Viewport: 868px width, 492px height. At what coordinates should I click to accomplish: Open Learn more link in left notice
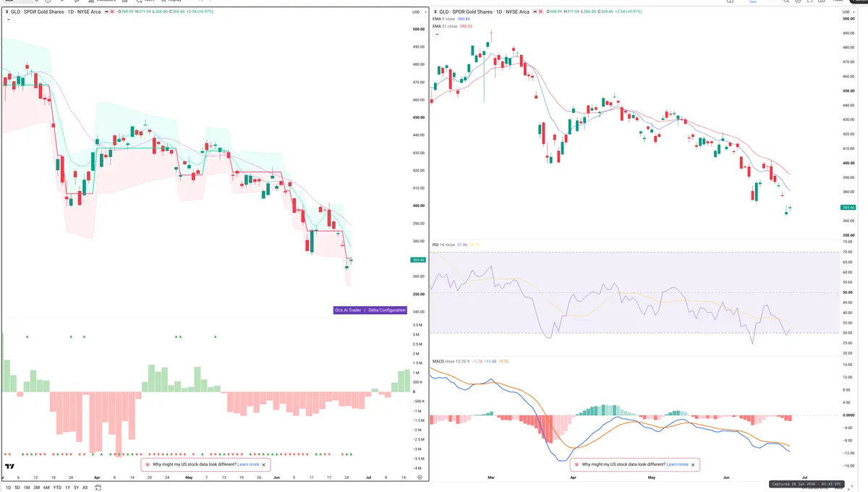click(248, 465)
